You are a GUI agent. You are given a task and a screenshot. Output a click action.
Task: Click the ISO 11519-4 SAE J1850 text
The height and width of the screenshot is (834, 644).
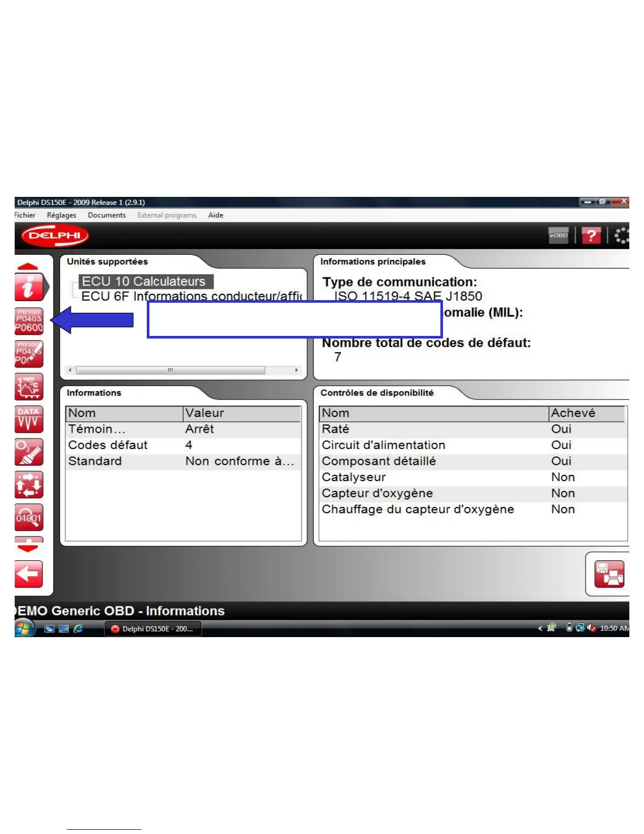pos(408,296)
